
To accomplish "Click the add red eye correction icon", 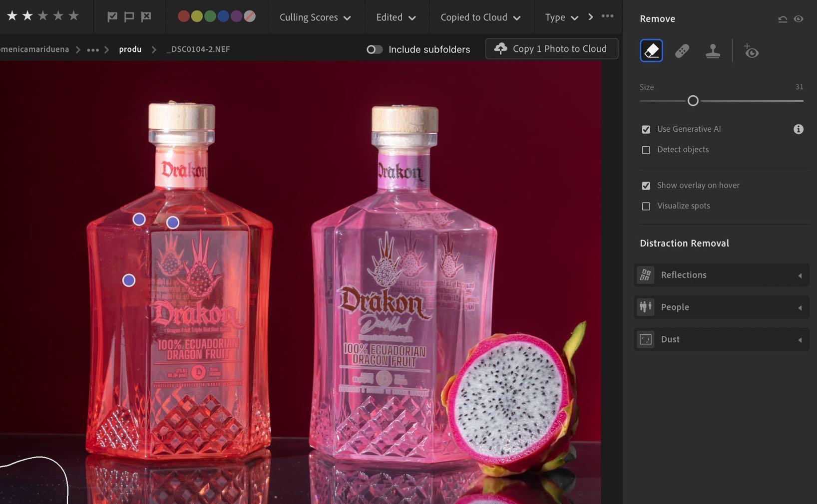I will pyautogui.click(x=751, y=51).
